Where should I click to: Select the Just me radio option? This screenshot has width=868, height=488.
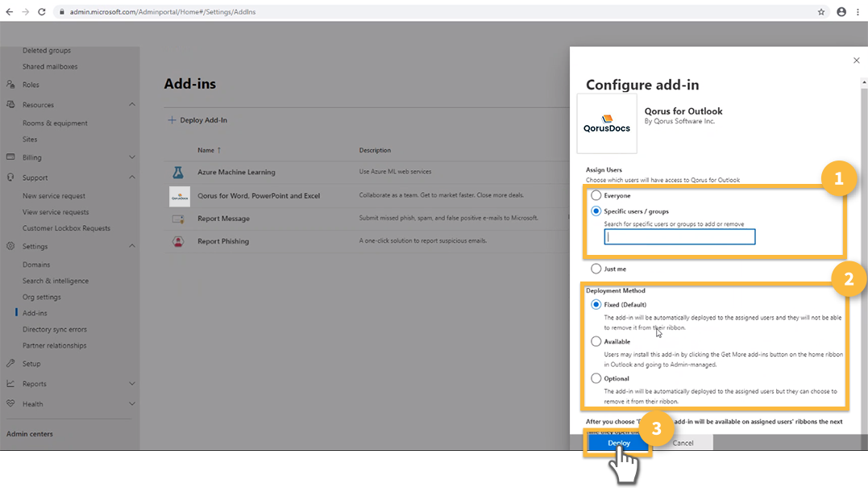pos(596,269)
